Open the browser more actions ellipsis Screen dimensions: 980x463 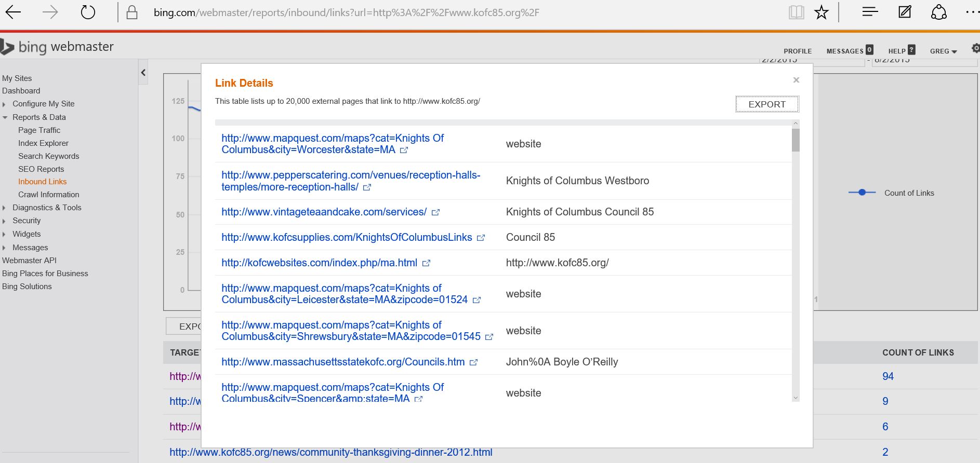(x=972, y=12)
